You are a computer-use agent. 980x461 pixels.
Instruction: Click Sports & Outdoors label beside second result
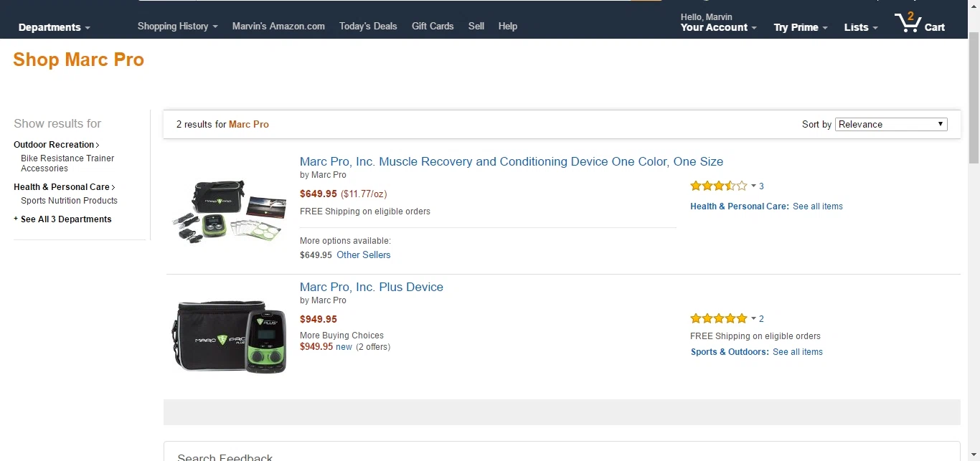(x=730, y=352)
